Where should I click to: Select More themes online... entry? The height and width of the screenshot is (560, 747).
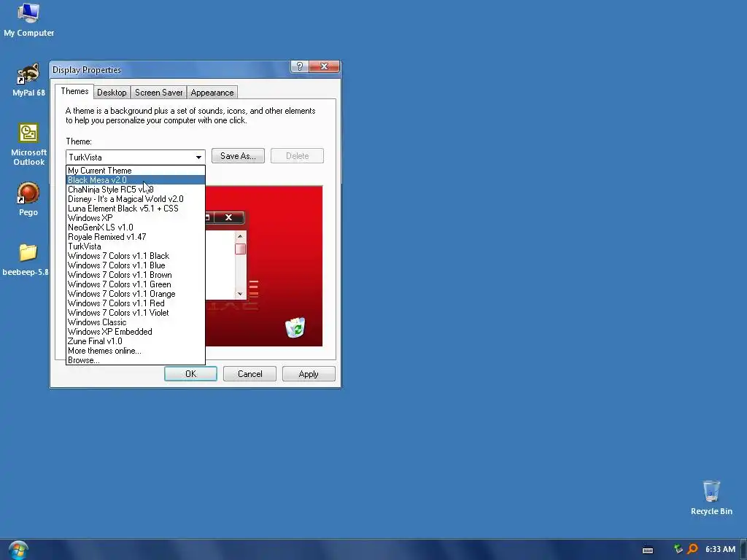point(135,351)
